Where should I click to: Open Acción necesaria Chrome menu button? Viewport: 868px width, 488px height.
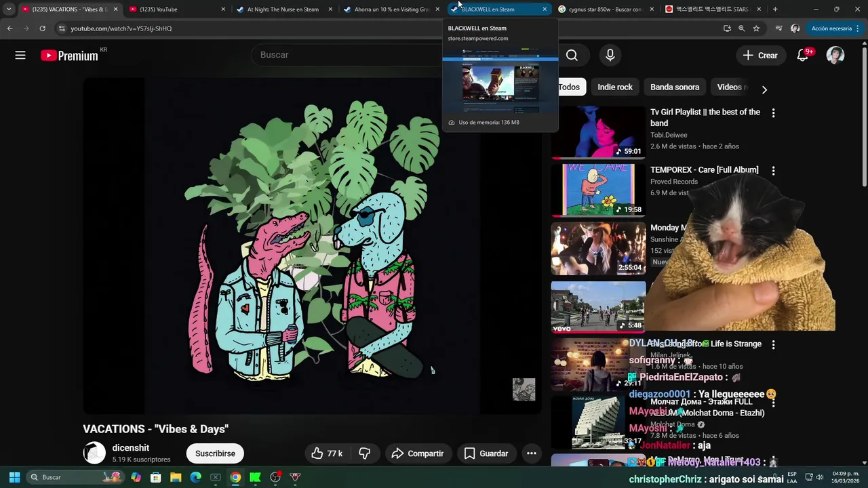pos(835,28)
